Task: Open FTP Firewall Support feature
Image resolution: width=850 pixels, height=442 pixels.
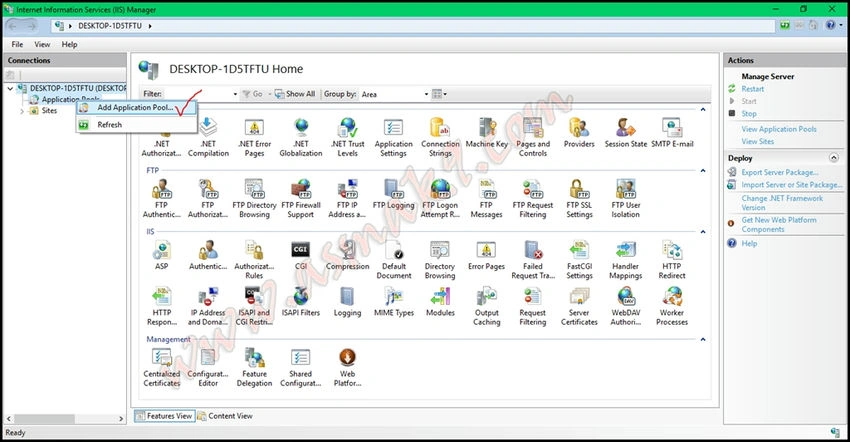Action: pos(301,198)
